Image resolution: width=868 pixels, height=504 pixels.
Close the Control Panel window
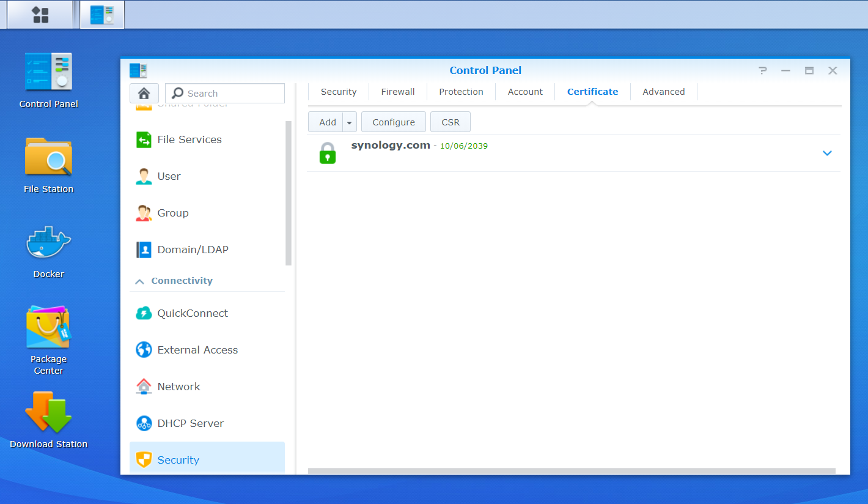click(833, 70)
